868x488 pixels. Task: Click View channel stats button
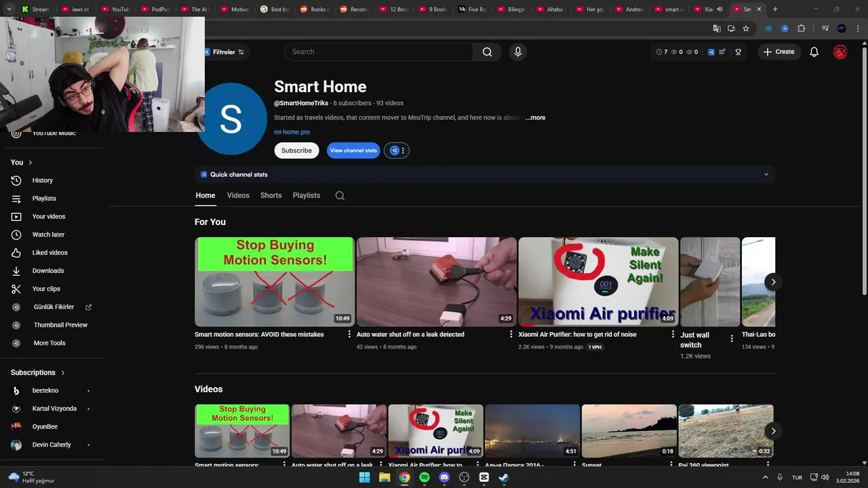point(353,150)
